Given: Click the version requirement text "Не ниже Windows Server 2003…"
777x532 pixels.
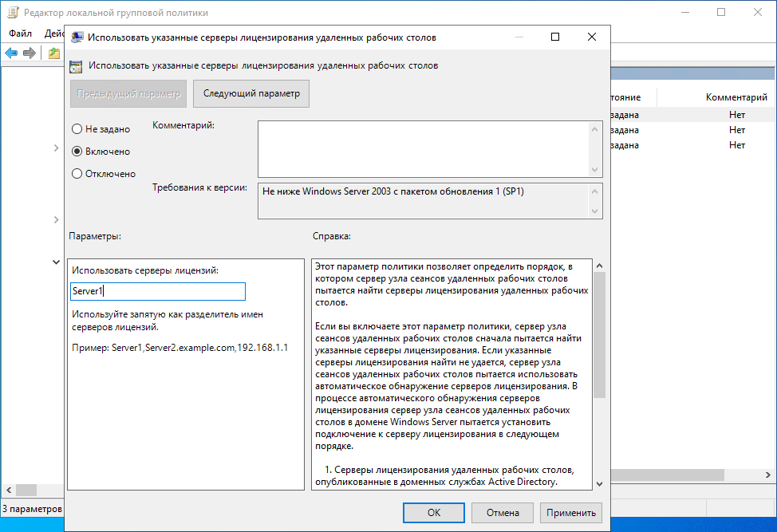Looking at the screenshot, I should tap(393, 191).
